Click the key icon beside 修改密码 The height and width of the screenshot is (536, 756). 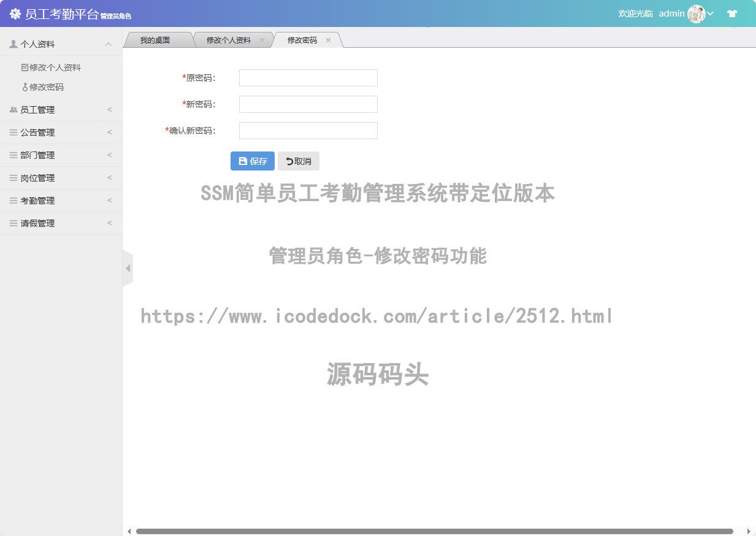click(25, 87)
